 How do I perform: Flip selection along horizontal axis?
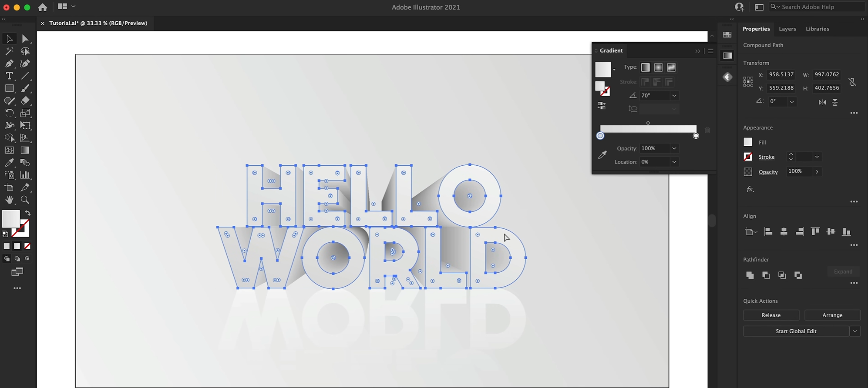tap(822, 102)
